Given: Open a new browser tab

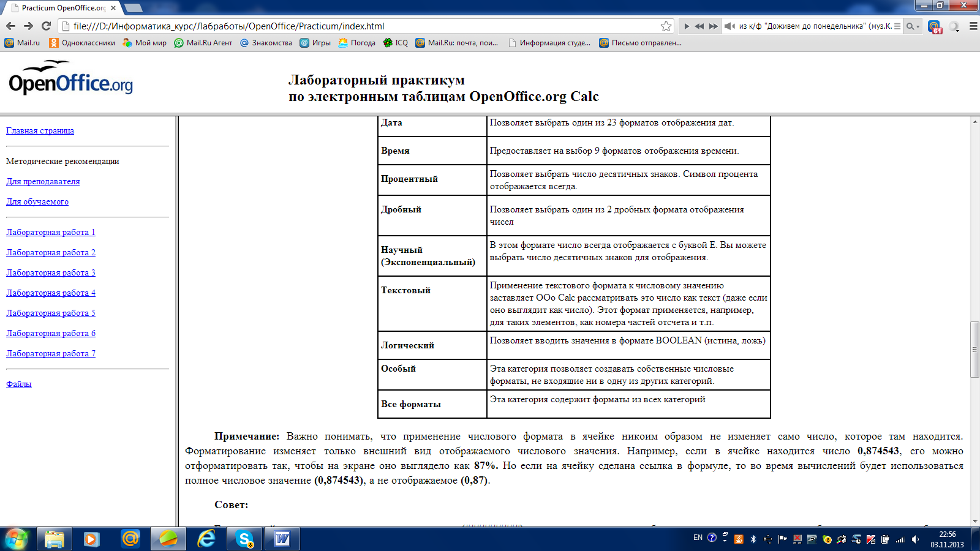Looking at the screenshot, I should pyautogui.click(x=134, y=8).
